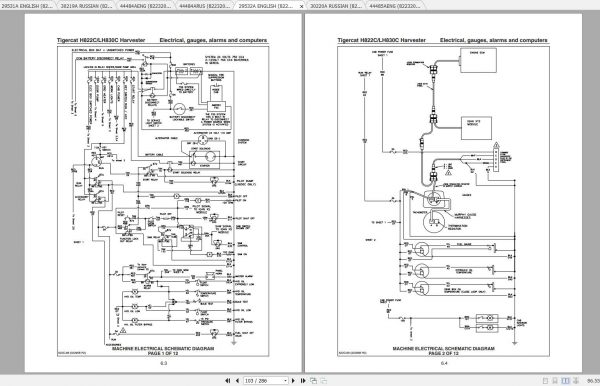
Task: Click 'MACHINE ELECTRICAL SCHEMATIC DIAGRAM PAGE 1 OF 12'
Action: click(163, 351)
